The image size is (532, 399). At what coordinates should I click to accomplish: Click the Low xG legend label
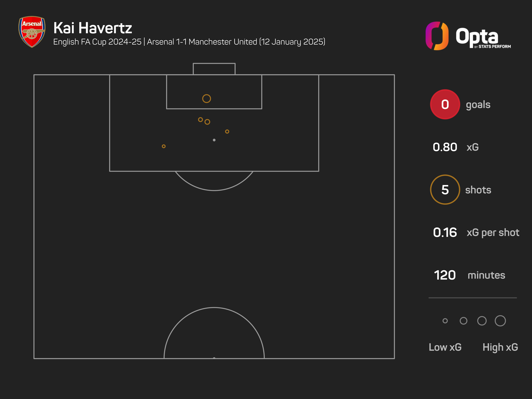pyautogui.click(x=445, y=347)
